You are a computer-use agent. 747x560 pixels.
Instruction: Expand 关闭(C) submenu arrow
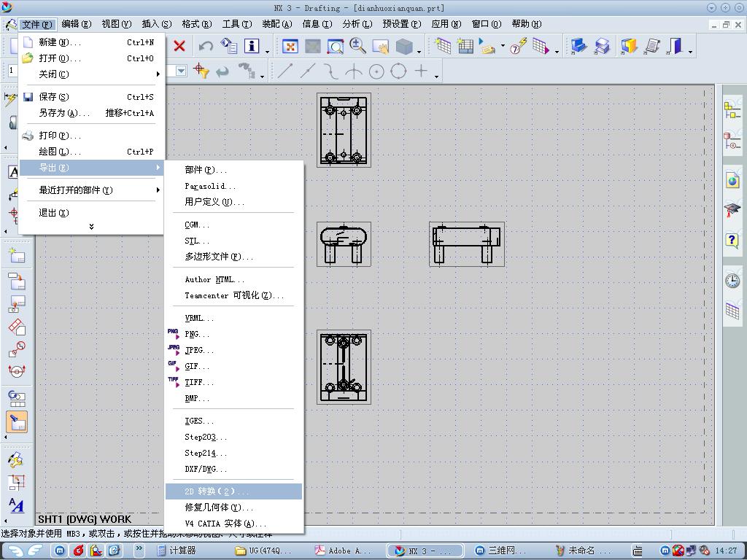[158, 74]
